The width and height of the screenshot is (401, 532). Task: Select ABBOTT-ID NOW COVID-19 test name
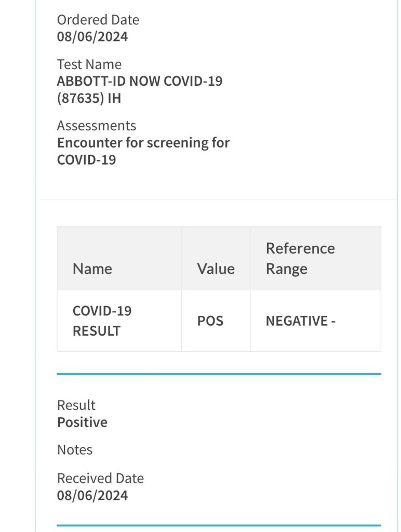(139, 81)
